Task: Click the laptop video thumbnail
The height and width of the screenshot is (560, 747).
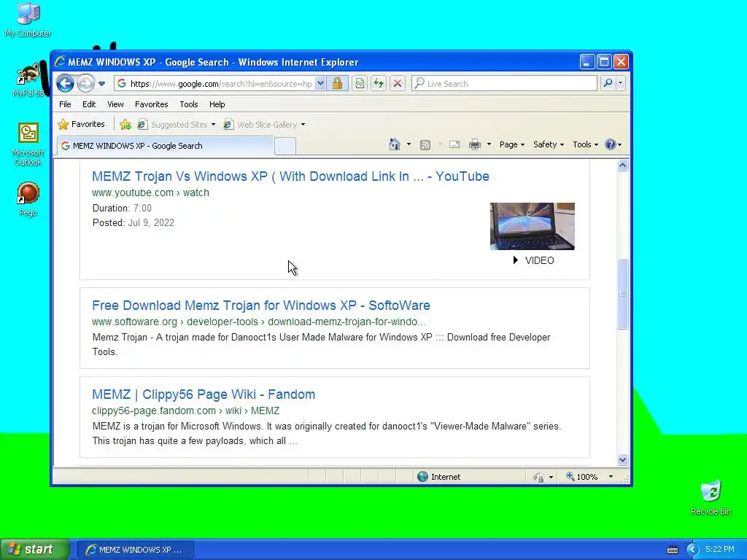Action: [532, 226]
